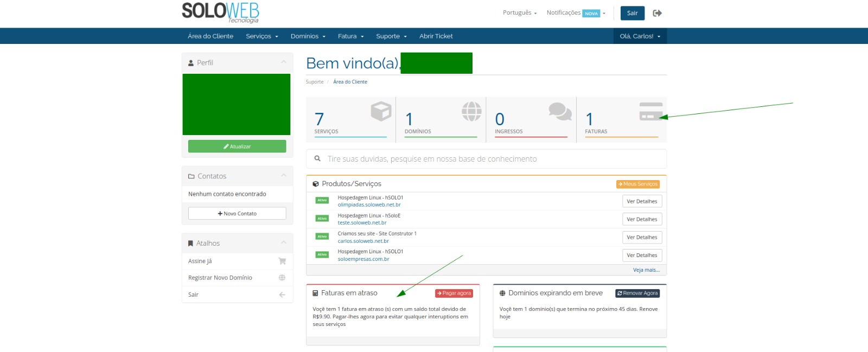Collapse the Atalhos panel chevron

point(283,243)
